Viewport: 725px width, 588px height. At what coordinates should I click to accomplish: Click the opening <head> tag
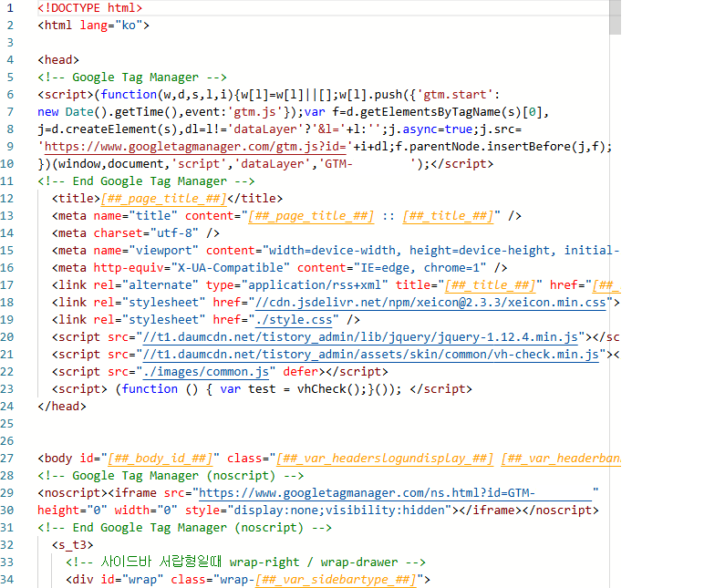pos(58,60)
